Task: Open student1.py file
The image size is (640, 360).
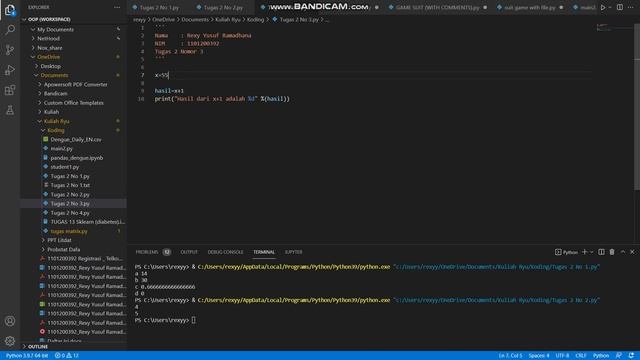Action: [x=73, y=167]
